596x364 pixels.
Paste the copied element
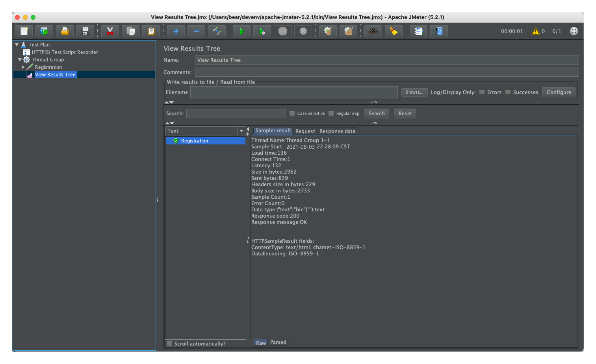pyautogui.click(x=151, y=31)
